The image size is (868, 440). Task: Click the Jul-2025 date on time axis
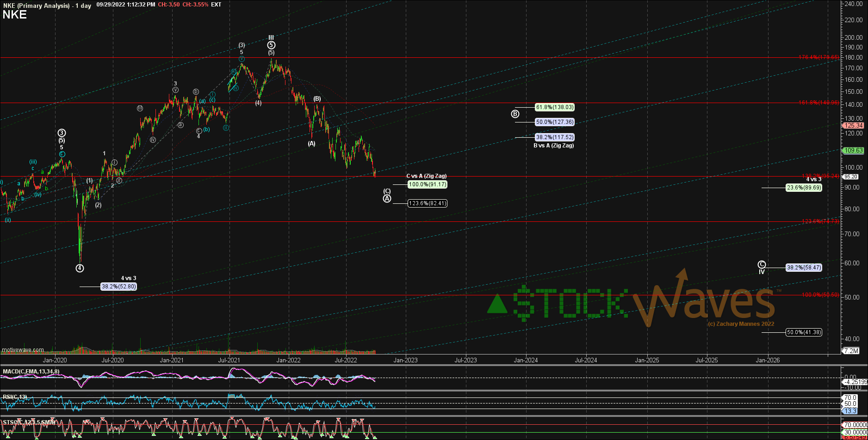click(x=707, y=360)
